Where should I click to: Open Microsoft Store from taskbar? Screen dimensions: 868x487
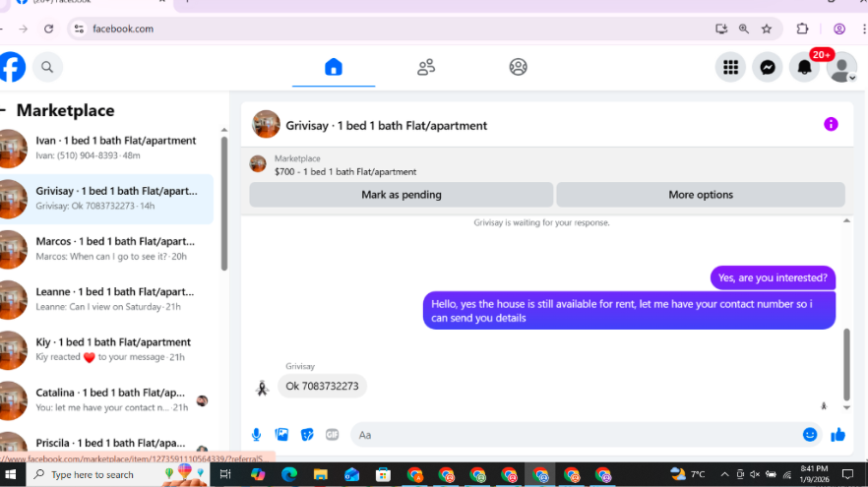[383, 474]
